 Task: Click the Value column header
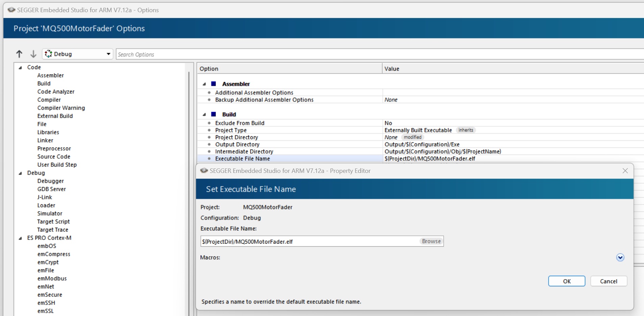pos(513,68)
